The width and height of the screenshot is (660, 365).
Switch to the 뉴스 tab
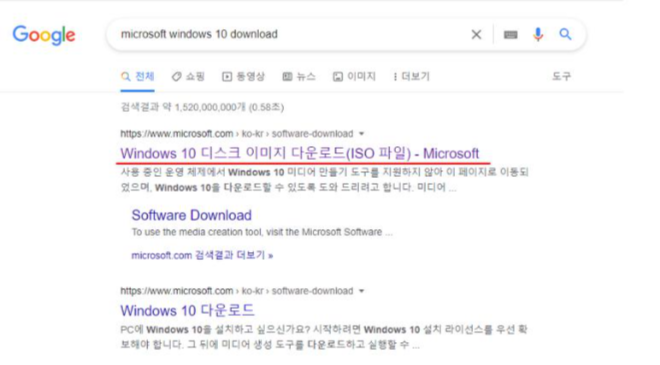pos(299,77)
